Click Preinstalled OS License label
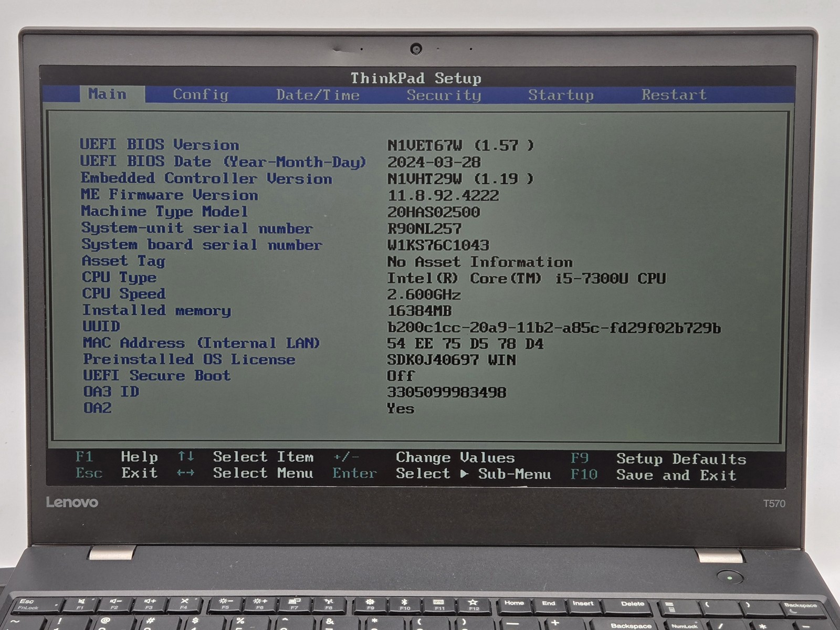Viewport: 840px width, 630px height. point(189,359)
